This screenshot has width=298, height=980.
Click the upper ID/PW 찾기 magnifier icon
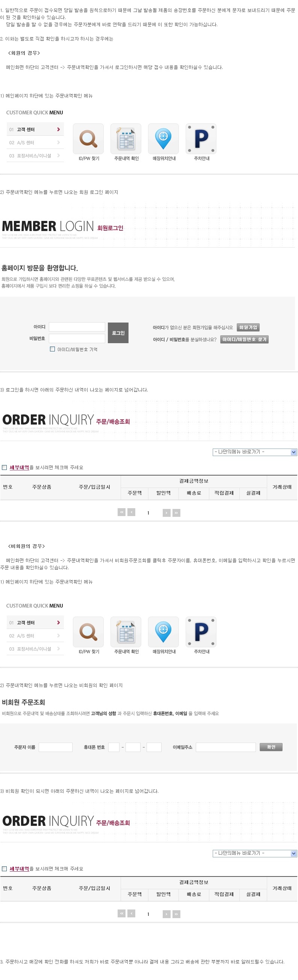click(88, 139)
